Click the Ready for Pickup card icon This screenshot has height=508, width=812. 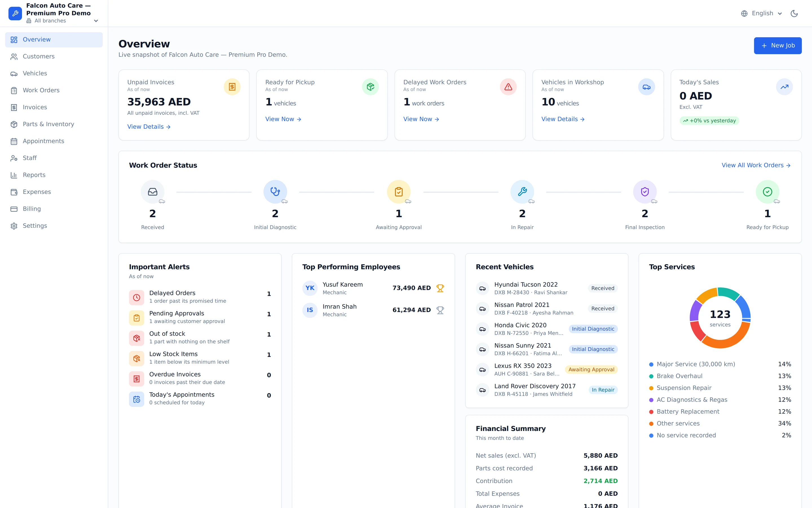(370, 87)
